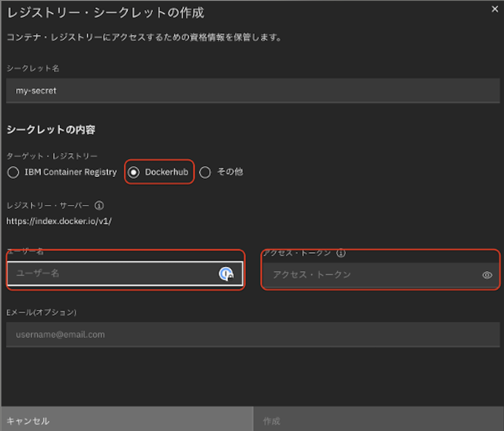The image size is (504, 431).
Task: Click the https://index.docker.io/v1/ server text
Action: (59, 221)
